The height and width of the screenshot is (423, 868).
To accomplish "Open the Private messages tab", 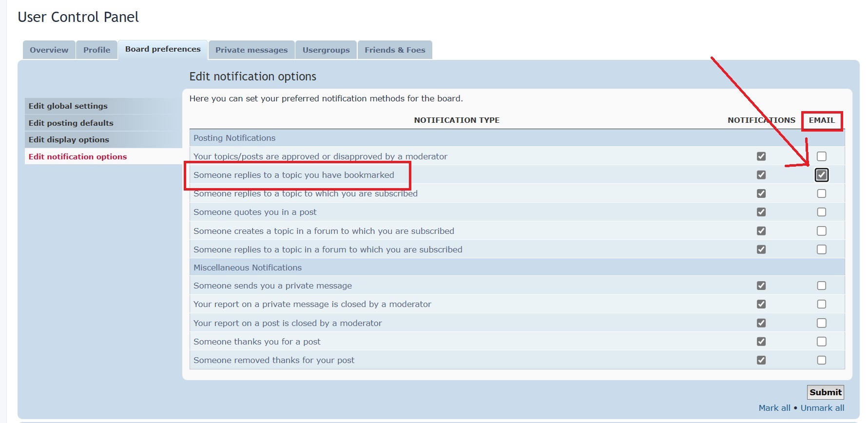I will point(251,50).
